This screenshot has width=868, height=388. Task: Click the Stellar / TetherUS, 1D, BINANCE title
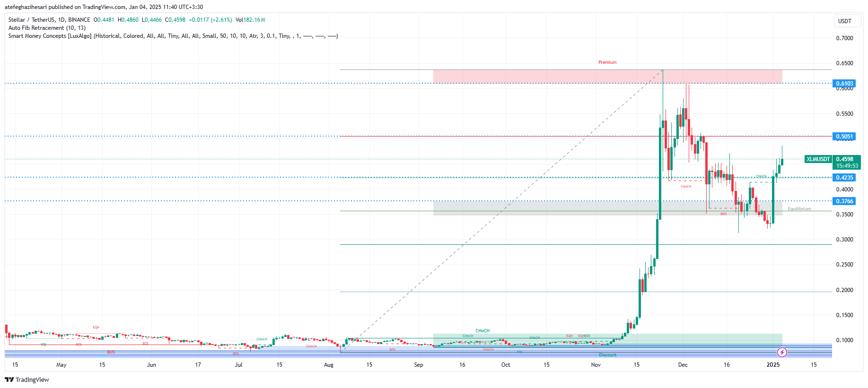pos(49,20)
